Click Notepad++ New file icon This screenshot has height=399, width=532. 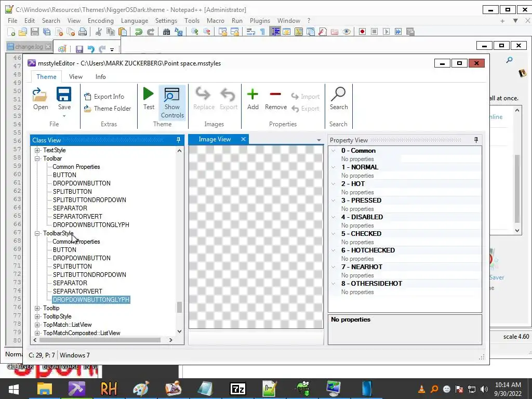click(11, 32)
